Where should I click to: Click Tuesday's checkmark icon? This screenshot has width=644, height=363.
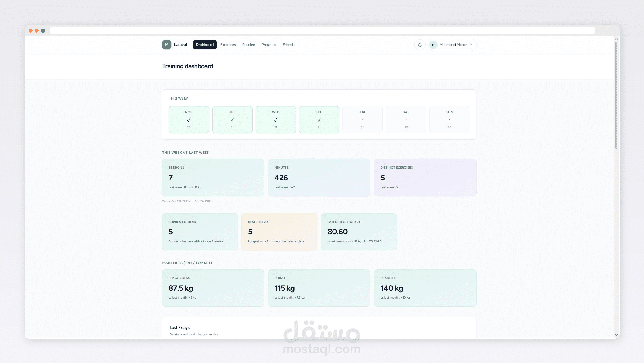232,119
